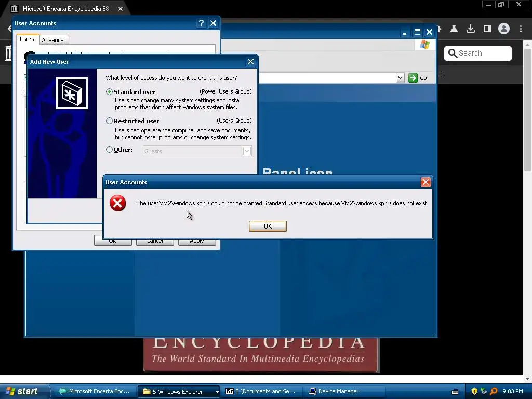The height and width of the screenshot is (399, 532).
Task: Click the on-screen keyboard tray icon
Action: [455, 392]
